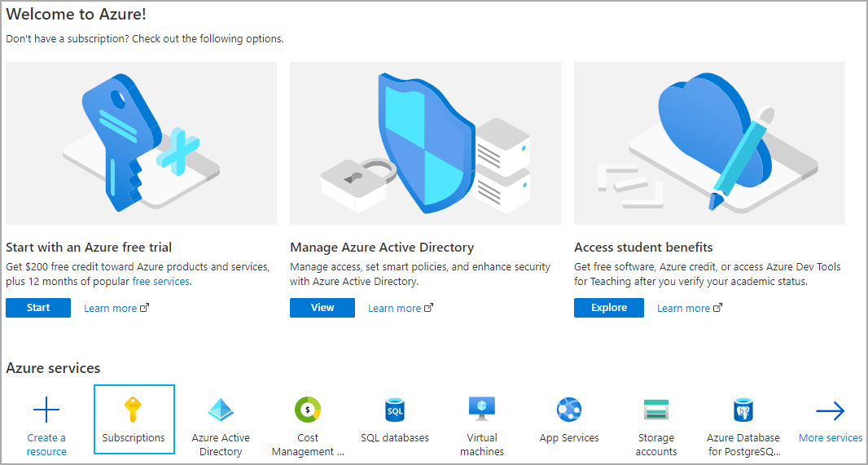The image size is (868, 465).
Task: Open Azure Database for PostgreSQL icon
Action: coord(743,410)
